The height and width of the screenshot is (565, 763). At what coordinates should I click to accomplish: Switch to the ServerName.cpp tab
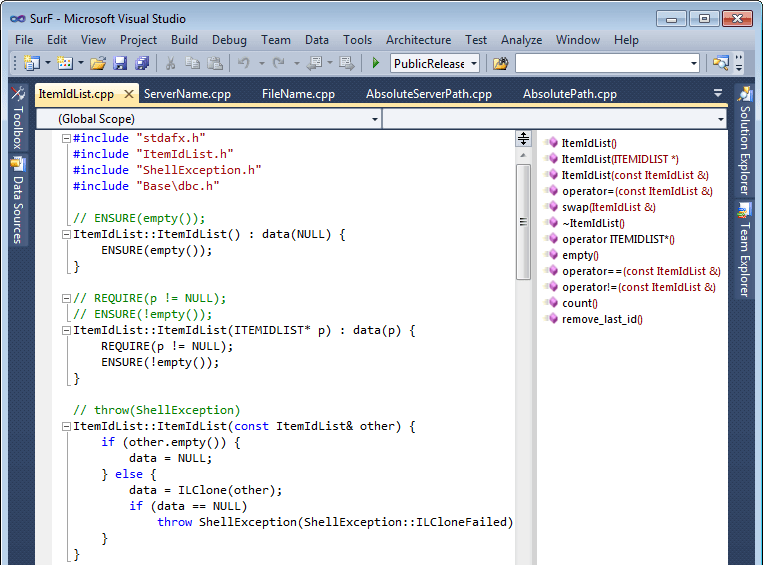(x=187, y=94)
